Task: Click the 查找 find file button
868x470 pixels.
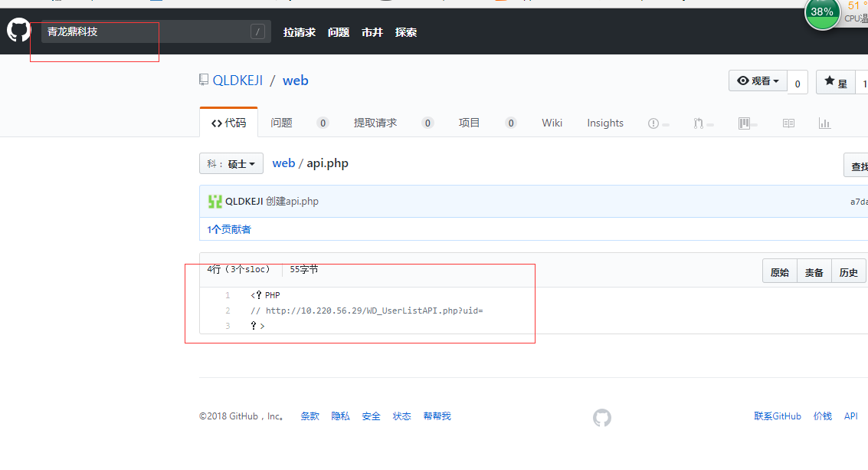Action: [856, 166]
